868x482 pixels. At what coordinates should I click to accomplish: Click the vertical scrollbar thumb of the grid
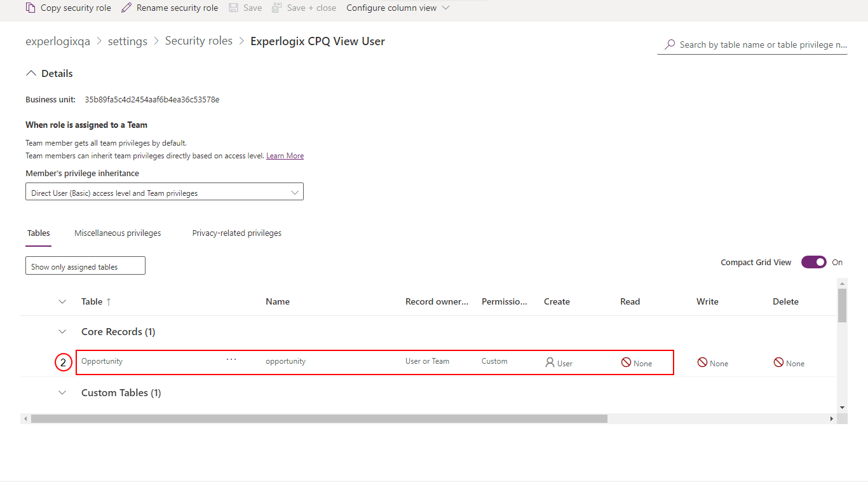843,305
